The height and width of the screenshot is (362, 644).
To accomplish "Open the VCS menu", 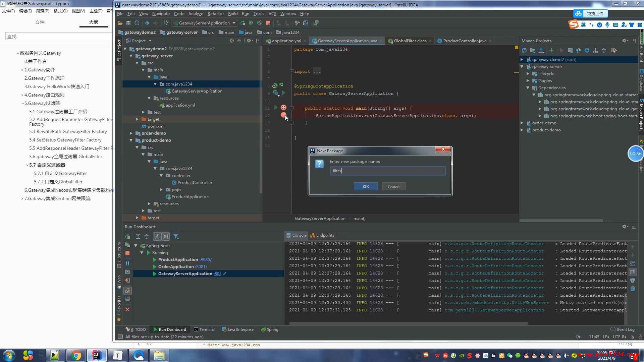I will (272, 13).
